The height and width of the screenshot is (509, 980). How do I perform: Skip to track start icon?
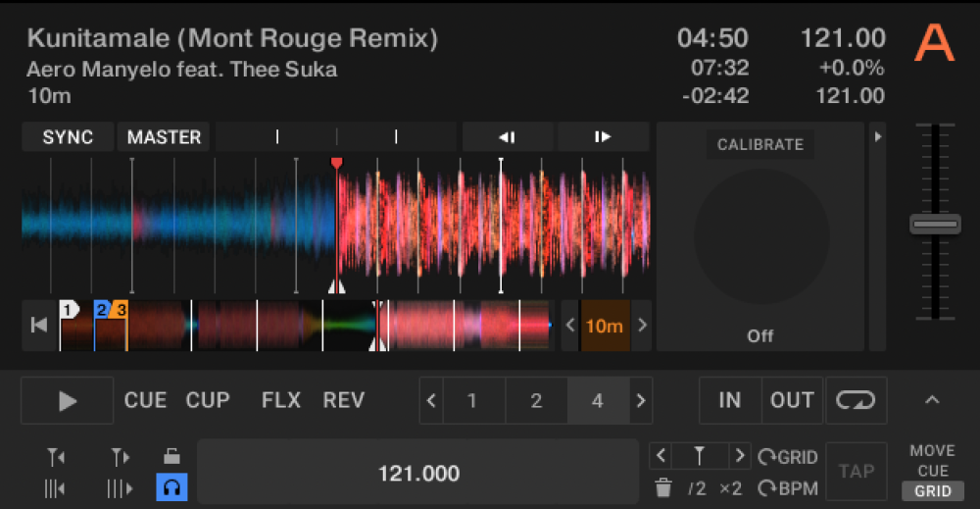click(39, 326)
